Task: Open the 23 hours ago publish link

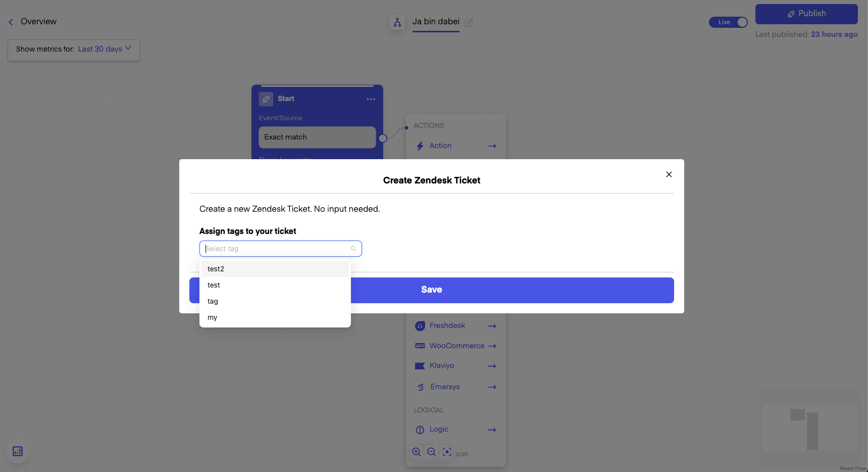Action: (x=834, y=34)
